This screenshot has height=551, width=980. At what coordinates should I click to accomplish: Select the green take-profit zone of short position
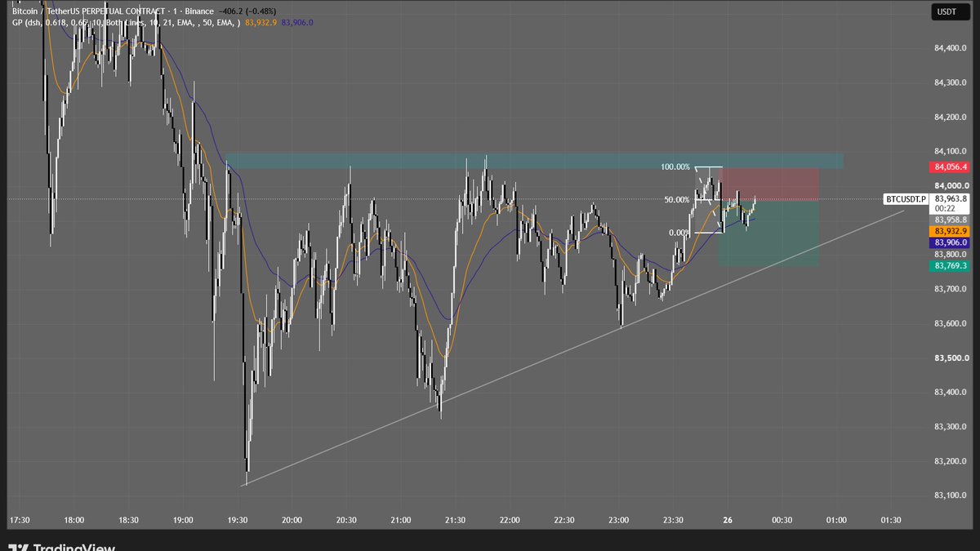(x=768, y=233)
